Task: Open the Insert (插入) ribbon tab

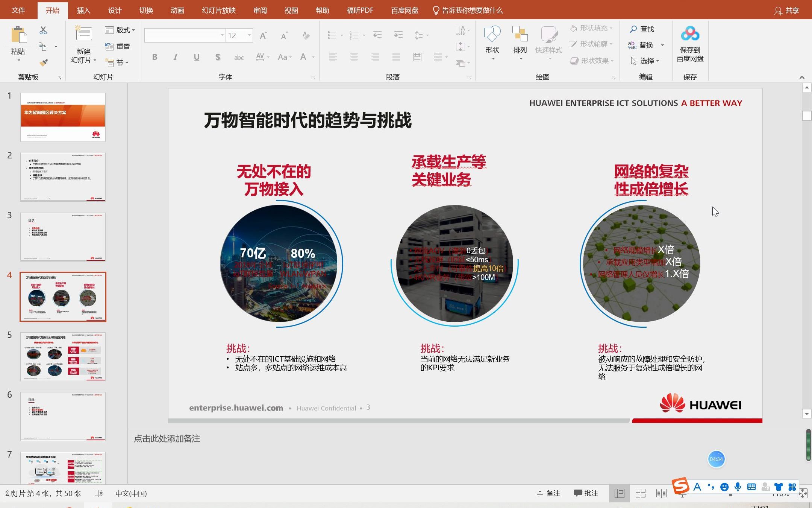Action: [x=83, y=10]
